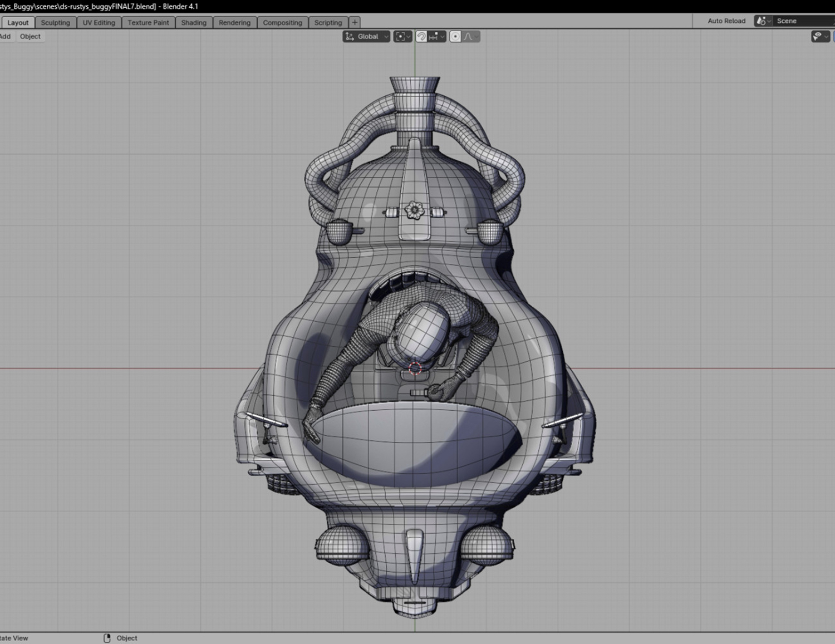Viewport: 835px width, 644px height.
Task: Click the transform orientation axes icon
Action: (350, 37)
